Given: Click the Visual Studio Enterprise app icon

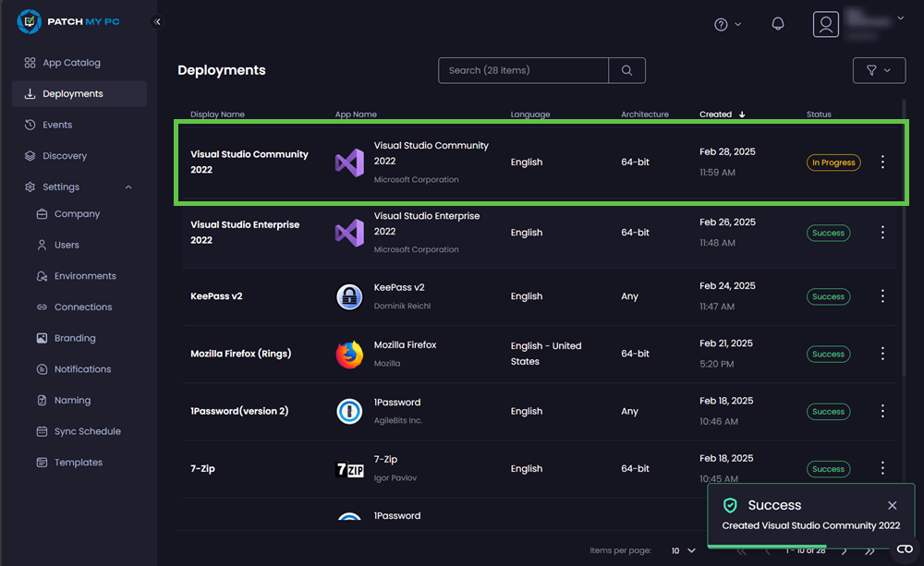Looking at the screenshot, I should click(349, 234).
